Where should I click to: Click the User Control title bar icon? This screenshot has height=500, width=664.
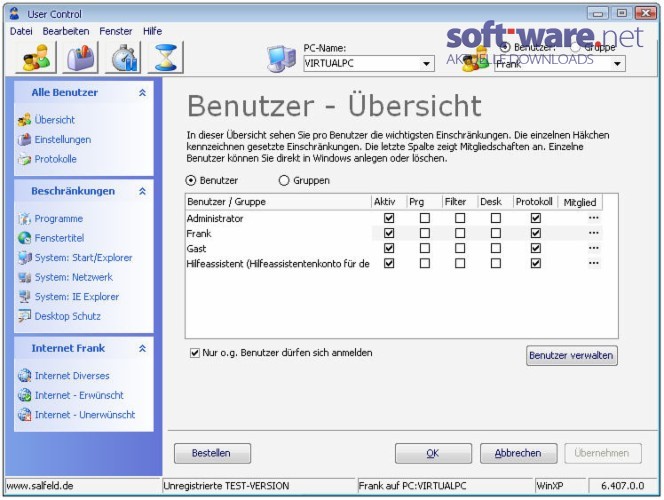click(x=14, y=14)
